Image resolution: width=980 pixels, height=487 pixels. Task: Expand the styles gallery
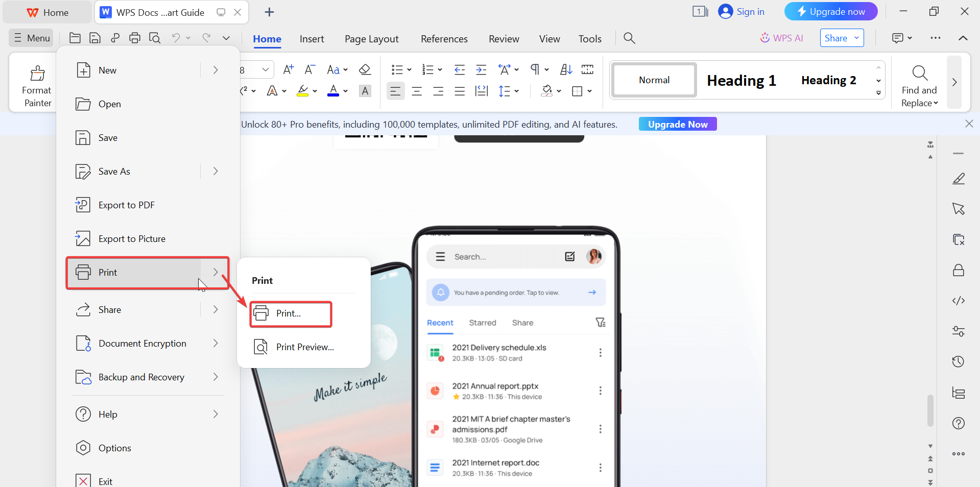click(x=878, y=93)
